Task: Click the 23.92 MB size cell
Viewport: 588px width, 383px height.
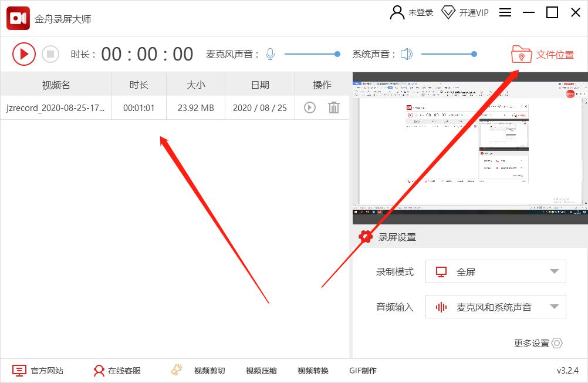Action: 196,107
